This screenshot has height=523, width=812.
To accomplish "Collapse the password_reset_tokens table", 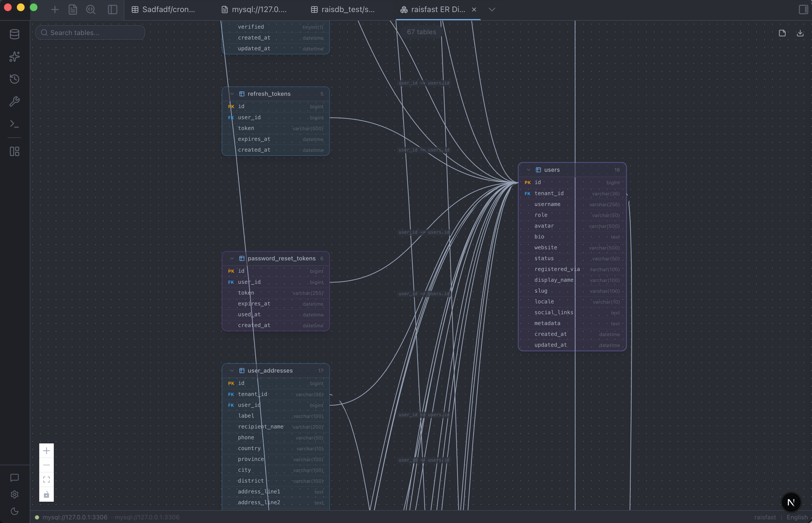I will click(x=232, y=258).
